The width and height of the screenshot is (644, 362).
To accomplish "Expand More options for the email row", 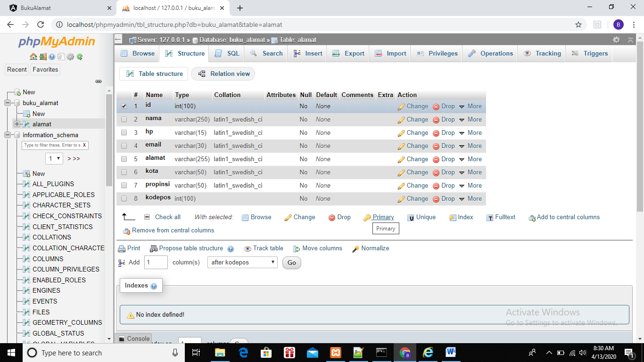I will coord(470,146).
